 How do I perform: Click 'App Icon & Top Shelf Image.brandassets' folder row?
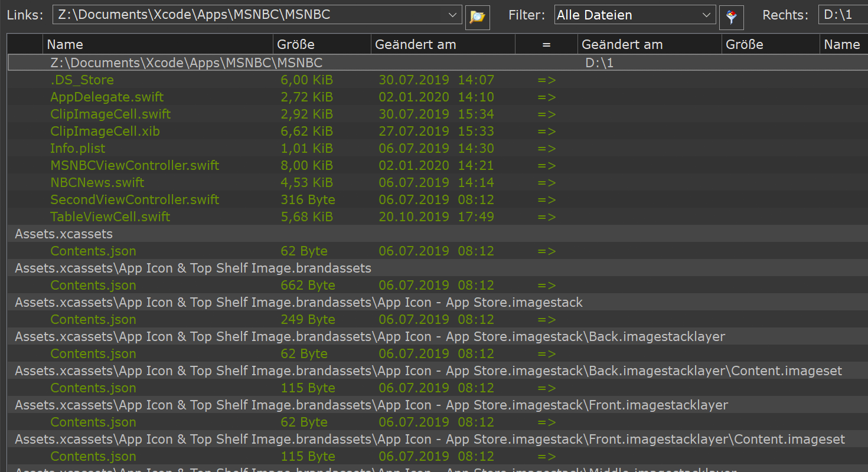click(x=438, y=268)
